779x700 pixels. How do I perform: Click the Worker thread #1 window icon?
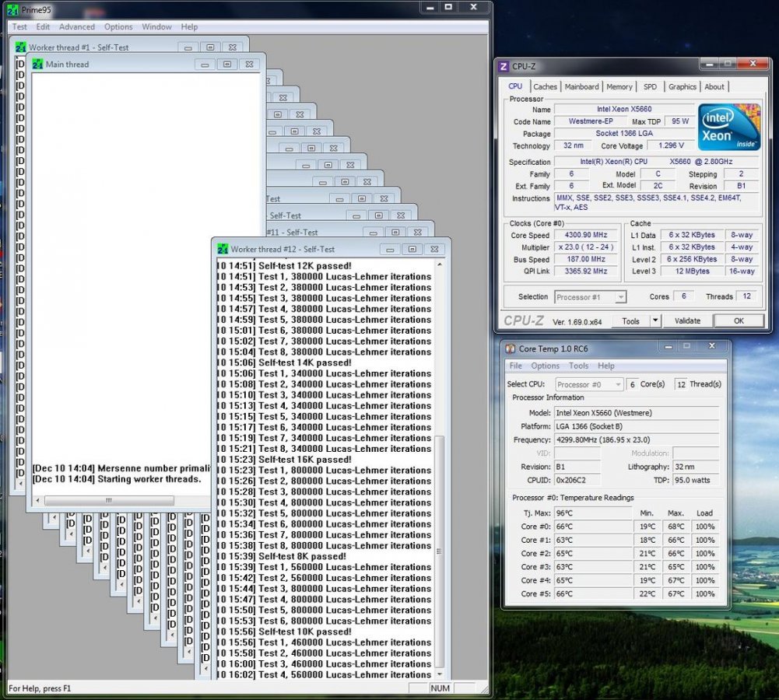click(20, 47)
